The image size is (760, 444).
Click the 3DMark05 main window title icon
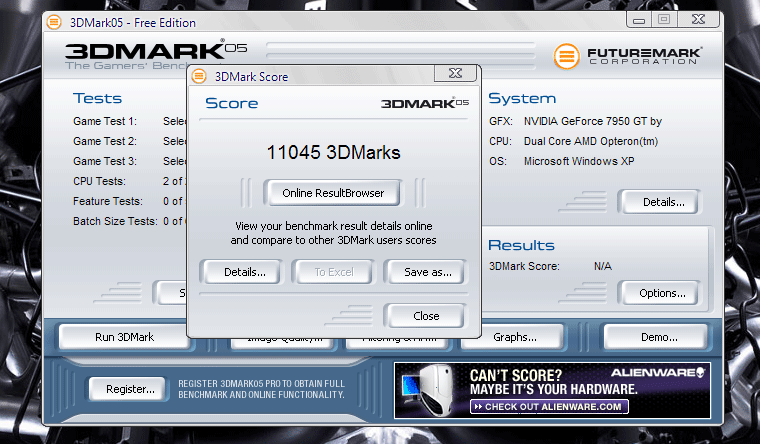(54, 22)
